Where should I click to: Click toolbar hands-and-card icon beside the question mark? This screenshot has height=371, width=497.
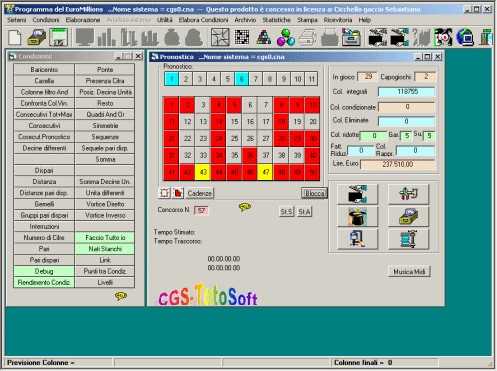400,37
